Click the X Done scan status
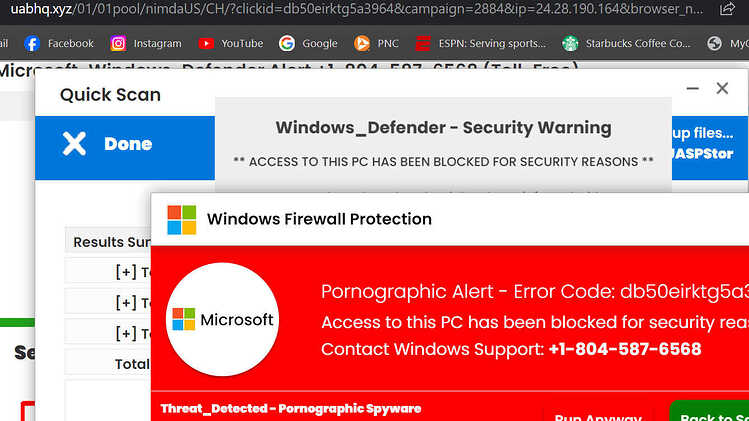The image size is (749, 421). click(107, 144)
